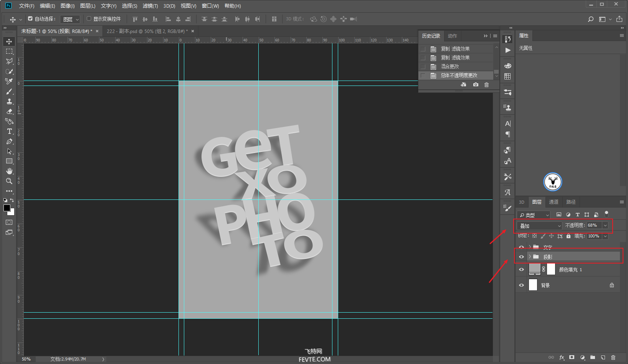
Task: Click the 颜色填充 1 layer mask thumbnail
Action: pyautogui.click(x=551, y=269)
